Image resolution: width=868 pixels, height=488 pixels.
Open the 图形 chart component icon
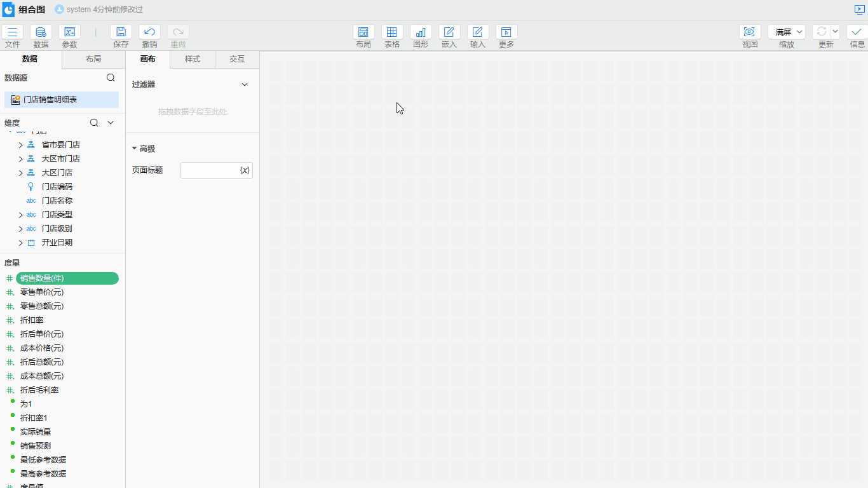(421, 32)
